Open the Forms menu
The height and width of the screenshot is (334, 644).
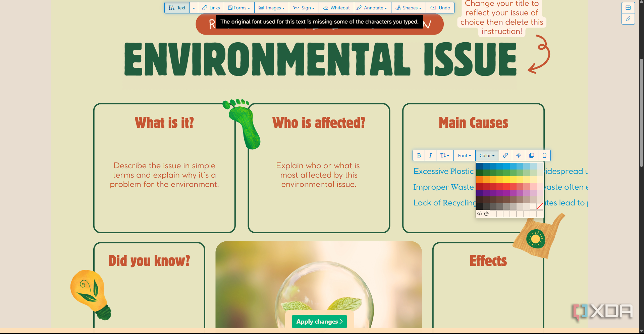coord(239,8)
